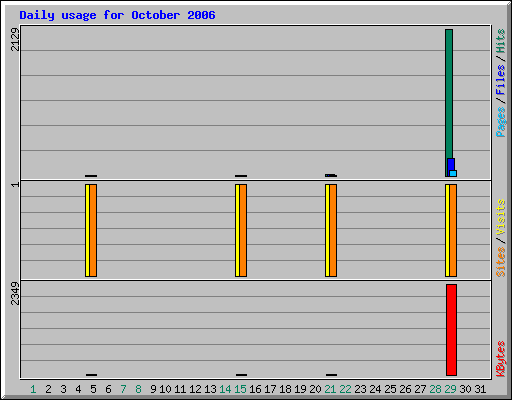Click day 8 on the x-axis
Screen dimensions: 512x400
click(138, 389)
